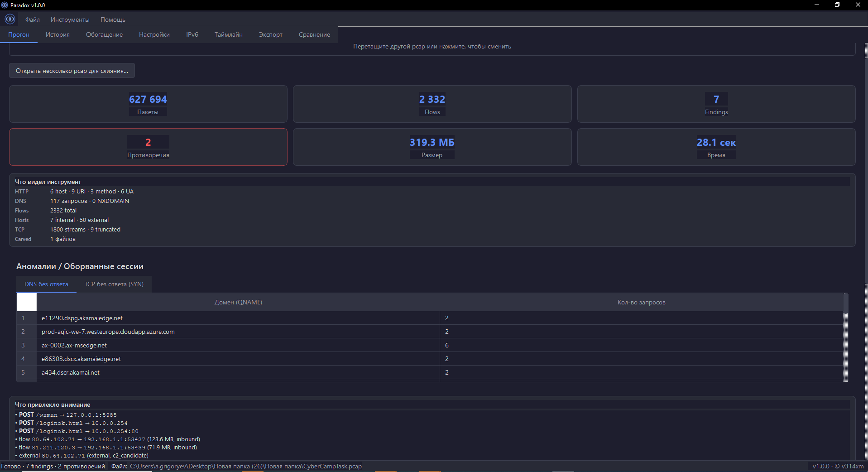This screenshot has width=868, height=472.
Task: Click the 319.3 МБ Размер card
Action: [x=432, y=147]
